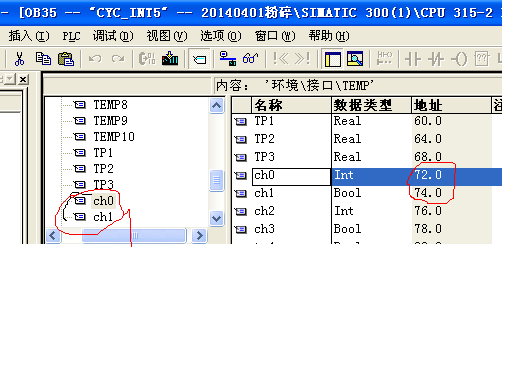Select TEMP9 in the interface tree

coord(110,121)
